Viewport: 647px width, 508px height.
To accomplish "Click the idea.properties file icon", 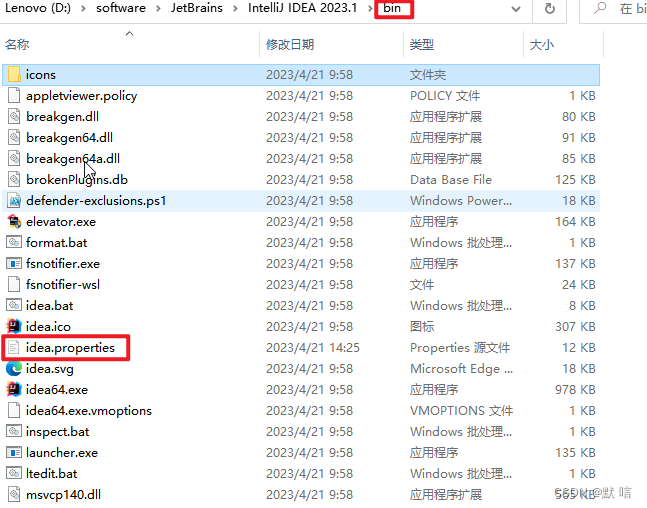I will pyautogui.click(x=14, y=348).
